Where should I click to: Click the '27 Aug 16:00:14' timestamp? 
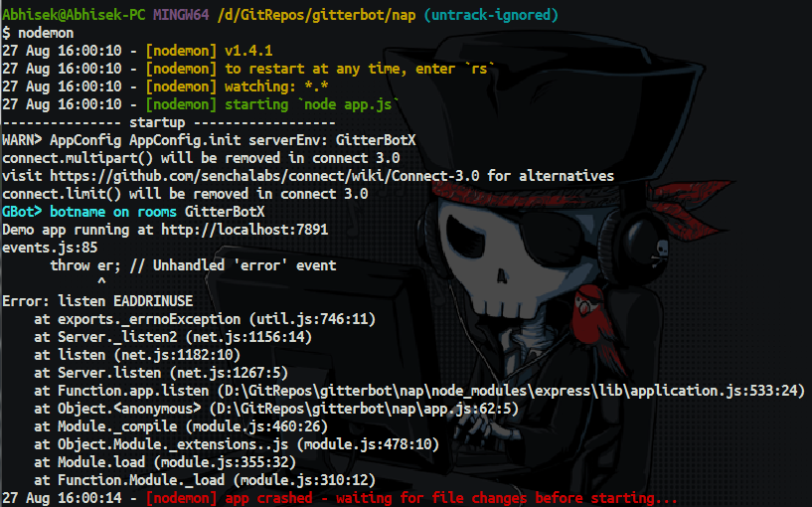point(62,498)
